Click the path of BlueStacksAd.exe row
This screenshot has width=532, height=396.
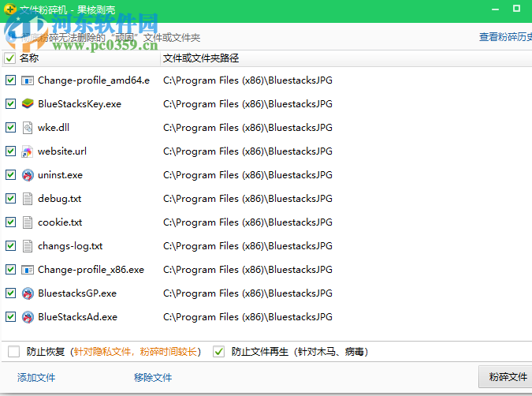[x=247, y=317]
